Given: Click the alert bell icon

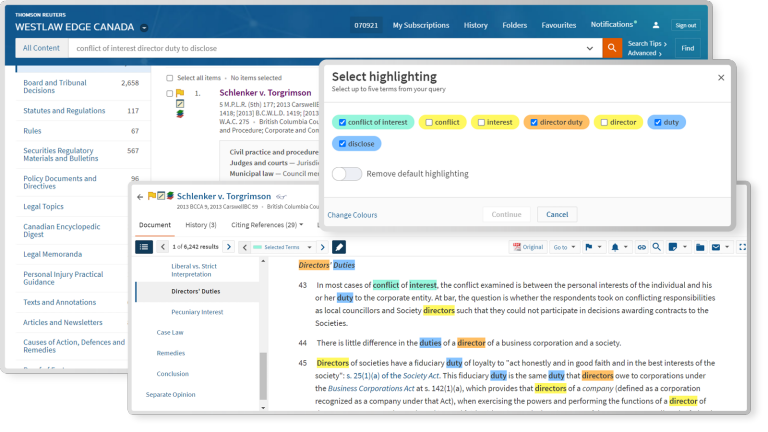Looking at the screenshot, I should coord(615,247).
